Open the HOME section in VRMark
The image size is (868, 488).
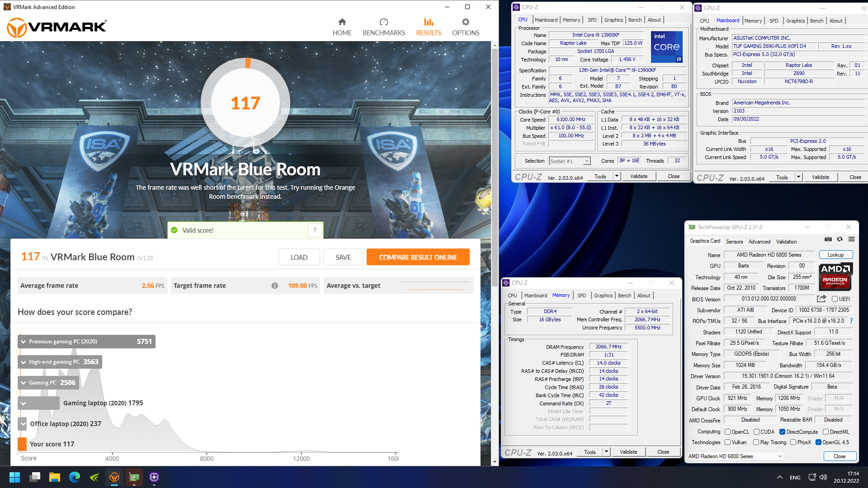[342, 27]
